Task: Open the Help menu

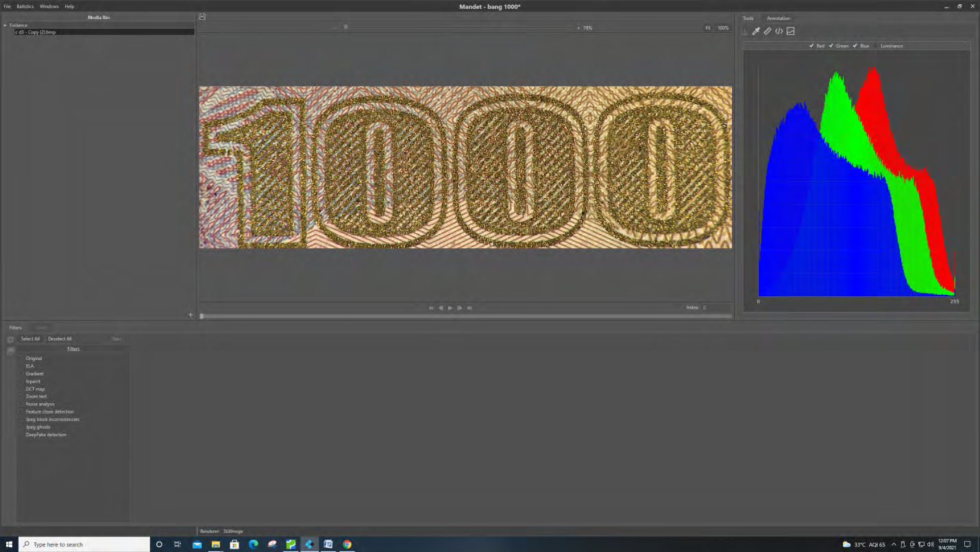Action: click(69, 6)
